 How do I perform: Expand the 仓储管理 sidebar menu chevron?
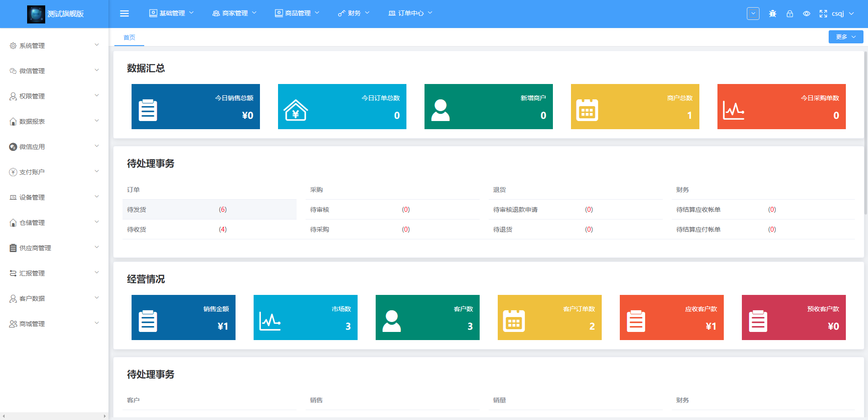coord(96,222)
